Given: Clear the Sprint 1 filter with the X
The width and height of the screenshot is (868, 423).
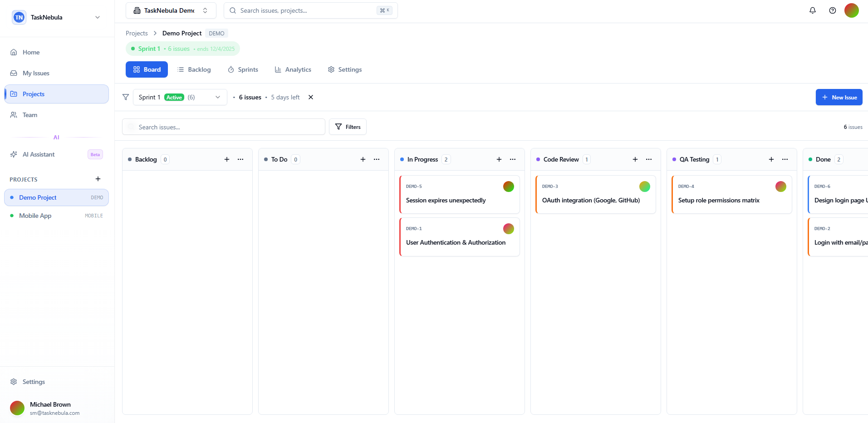Looking at the screenshot, I should pos(310,97).
